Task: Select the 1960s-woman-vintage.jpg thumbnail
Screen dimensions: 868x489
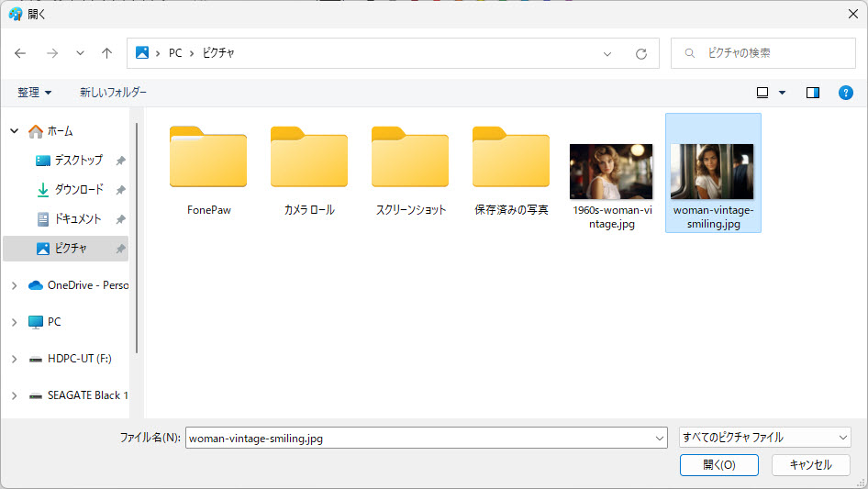Action: [x=611, y=172]
